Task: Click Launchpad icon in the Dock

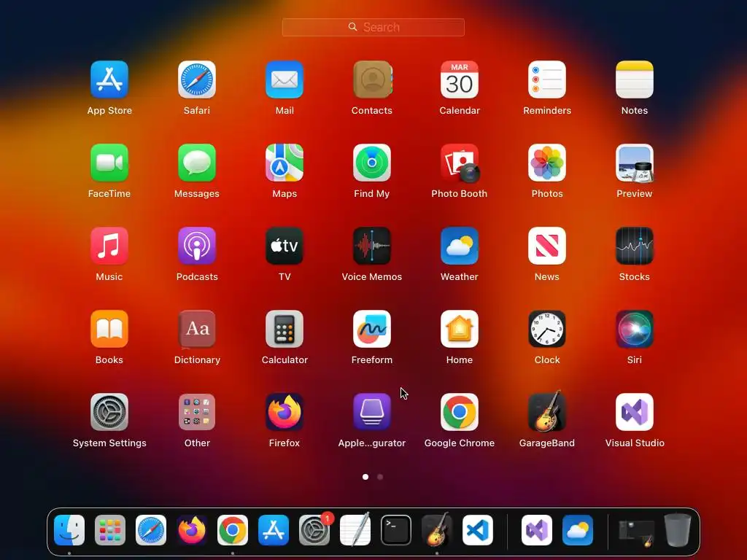Action: (110, 530)
